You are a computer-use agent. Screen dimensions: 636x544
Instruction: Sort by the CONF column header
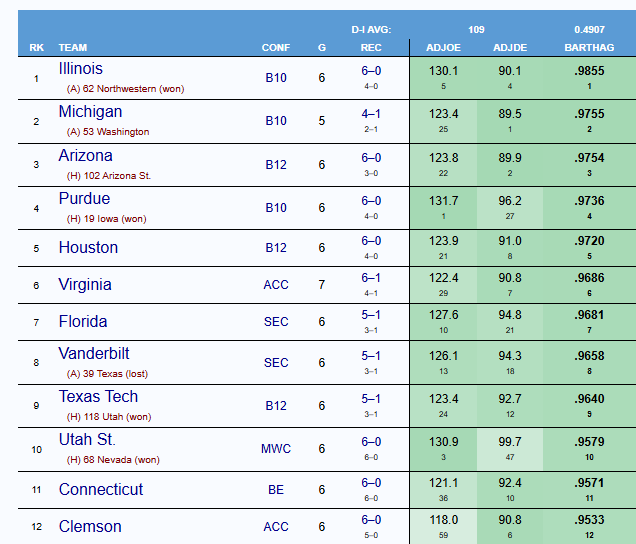pos(276,47)
